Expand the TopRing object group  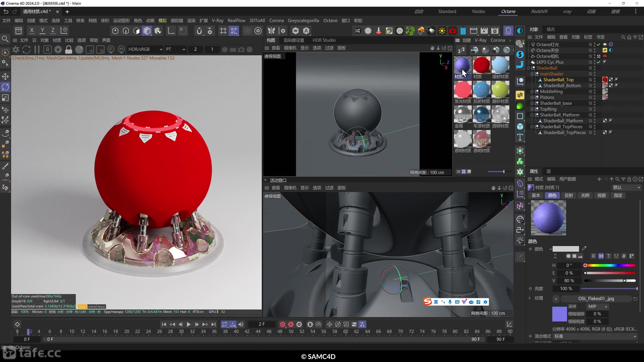pos(532,109)
